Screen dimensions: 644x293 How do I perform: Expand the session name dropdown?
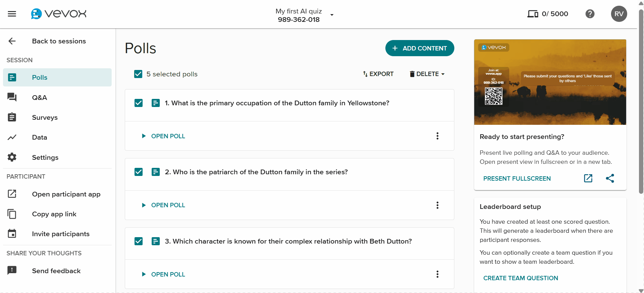pyautogui.click(x=332, y=15)
